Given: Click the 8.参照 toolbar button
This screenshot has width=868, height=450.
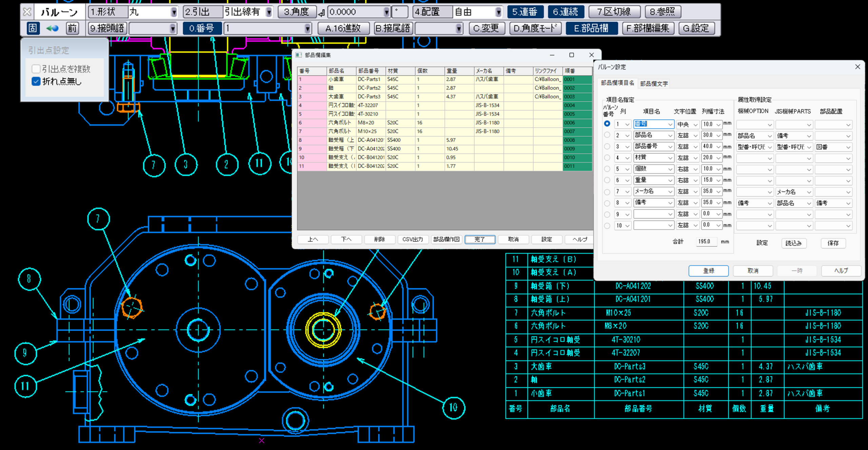Looking at the screenshot, I should point(663,12).
